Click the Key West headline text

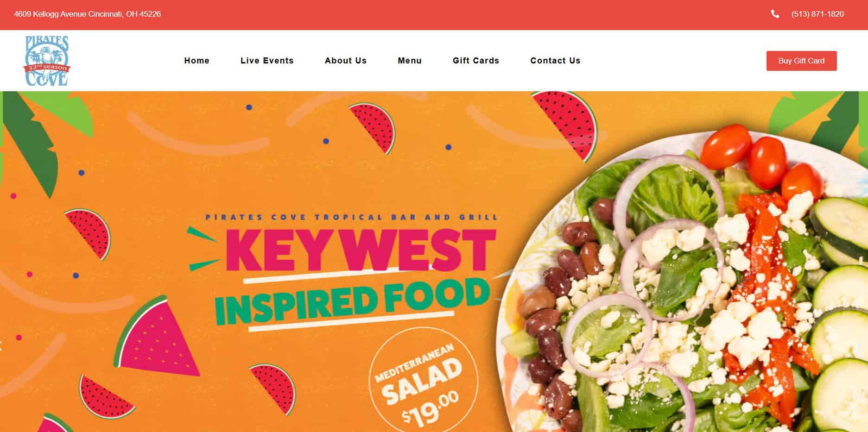pos(361,250)
